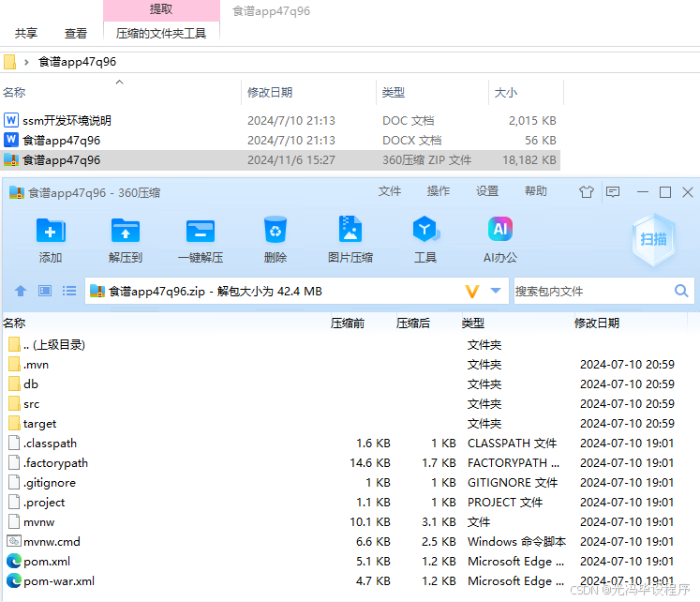Viewport: 700px width, 602px height.
Task: Click the search magnifier icon
Action: 681,292
